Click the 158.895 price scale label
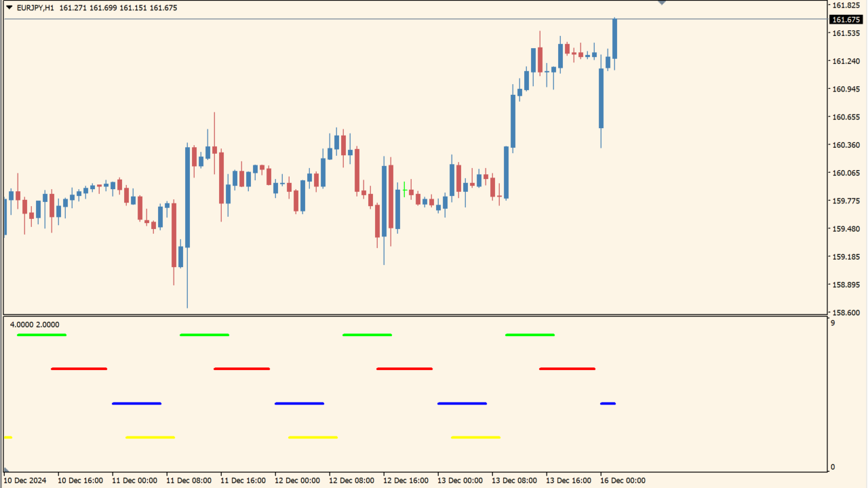The image size is (868, 488). click(x=846, y=285)
